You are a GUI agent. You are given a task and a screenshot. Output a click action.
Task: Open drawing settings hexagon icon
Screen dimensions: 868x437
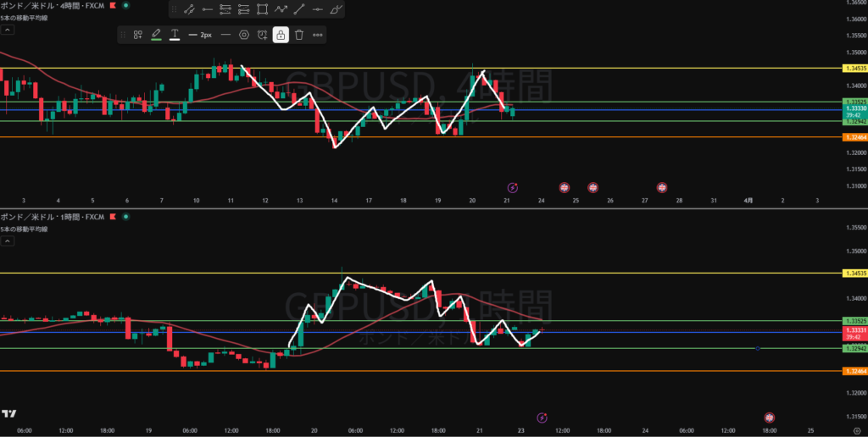pyautogui.click(x=244, y=35)
